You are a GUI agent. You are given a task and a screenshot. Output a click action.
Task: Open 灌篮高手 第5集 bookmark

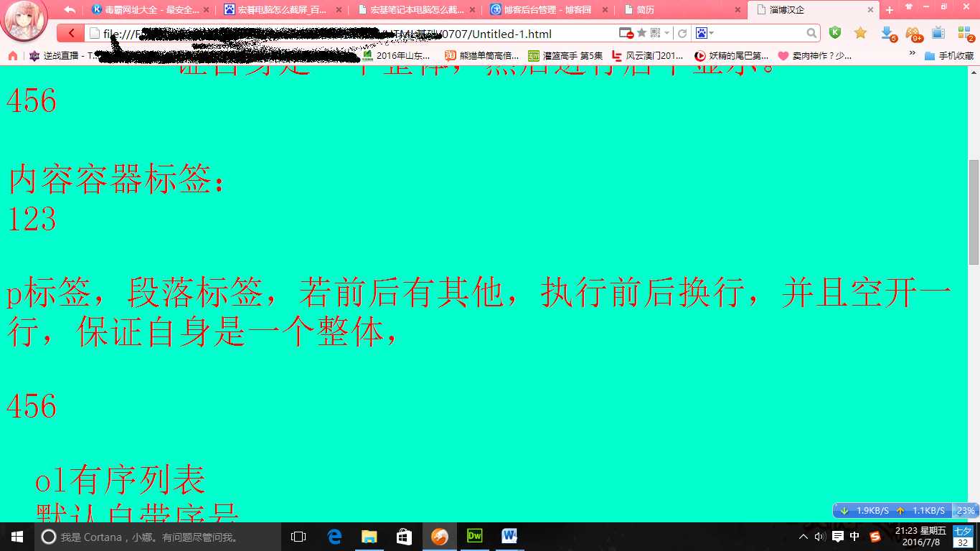click(x=565, y=55)
